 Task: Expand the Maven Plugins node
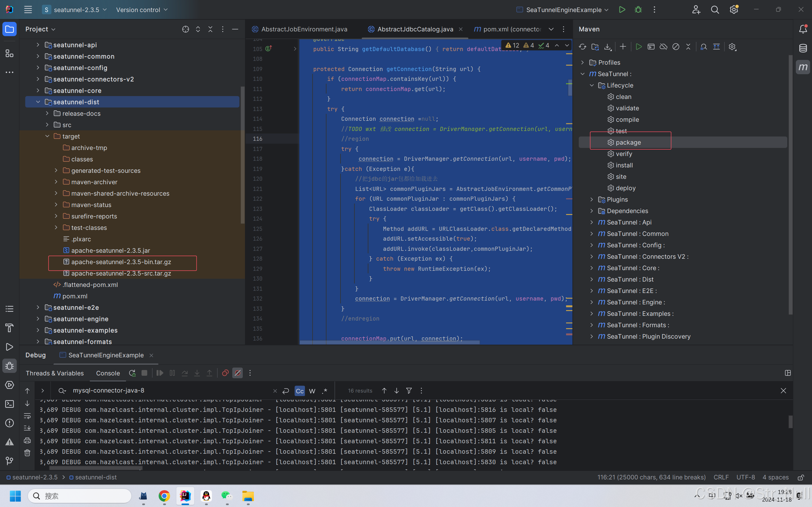(591, 199)
